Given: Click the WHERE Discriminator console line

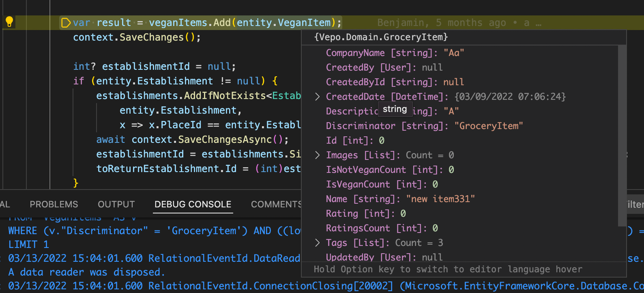Looking at the screenshot, I should click(155, 231).
